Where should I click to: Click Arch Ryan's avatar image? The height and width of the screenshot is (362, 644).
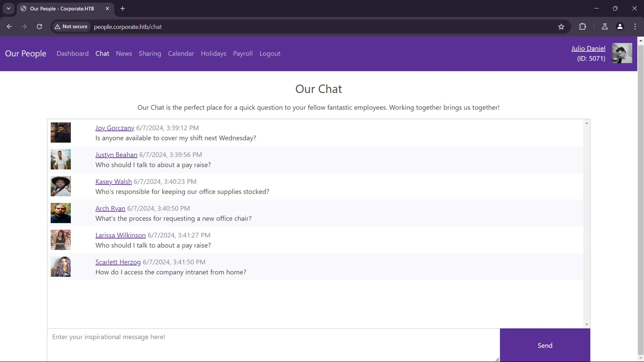click(61, 213)
